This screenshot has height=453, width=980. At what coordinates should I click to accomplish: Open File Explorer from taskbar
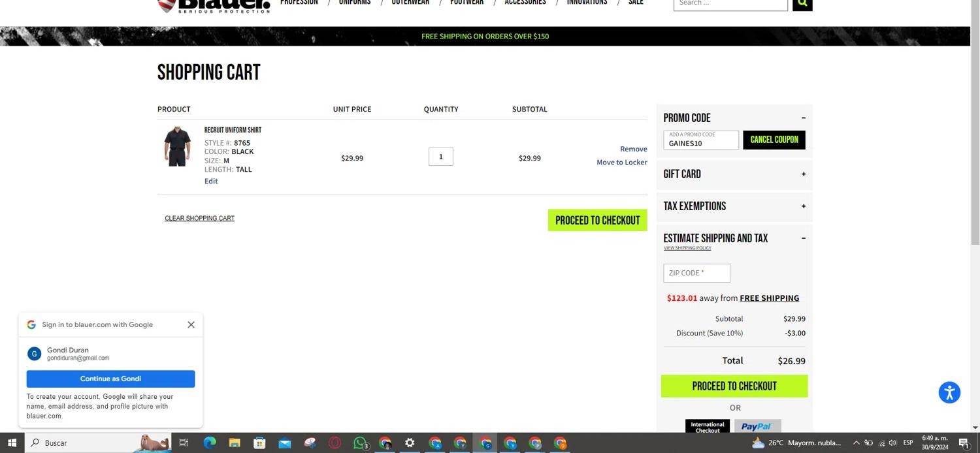235,443
